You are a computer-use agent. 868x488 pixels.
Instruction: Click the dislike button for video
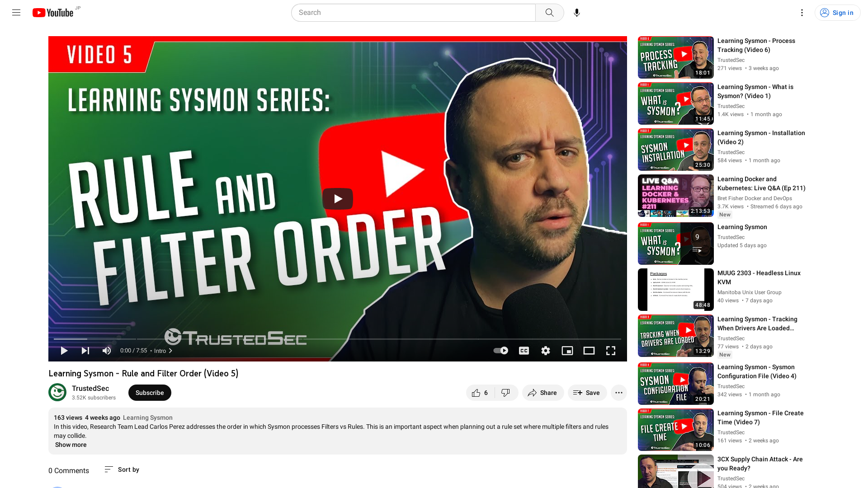click(x=505, y=392)
